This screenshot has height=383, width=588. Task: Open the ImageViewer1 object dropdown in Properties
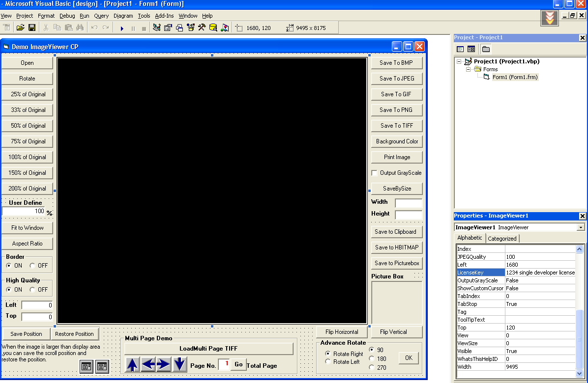coord(581,228)
